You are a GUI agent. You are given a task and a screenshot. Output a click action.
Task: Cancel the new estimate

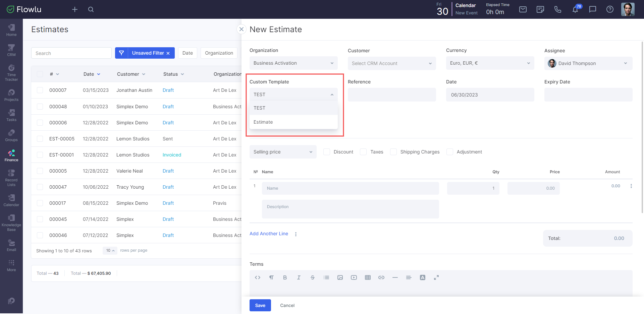click(x=287, y=305)
